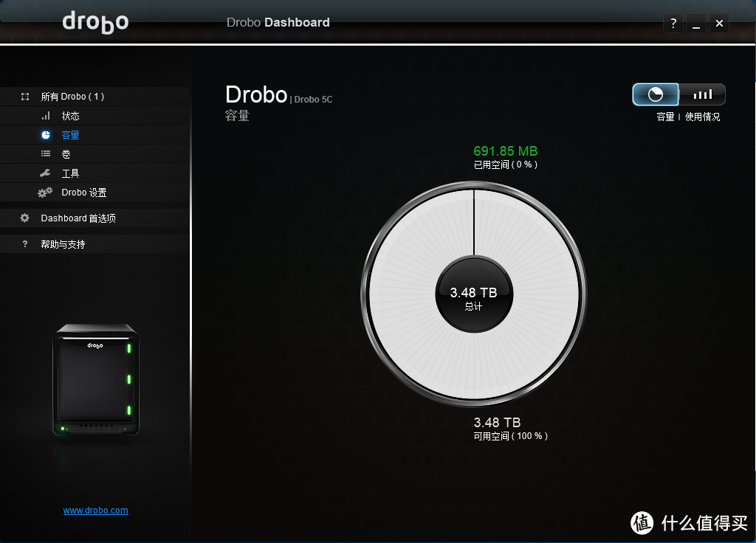
Task: Open the 卷 page
Action: [x=95, y=154]
